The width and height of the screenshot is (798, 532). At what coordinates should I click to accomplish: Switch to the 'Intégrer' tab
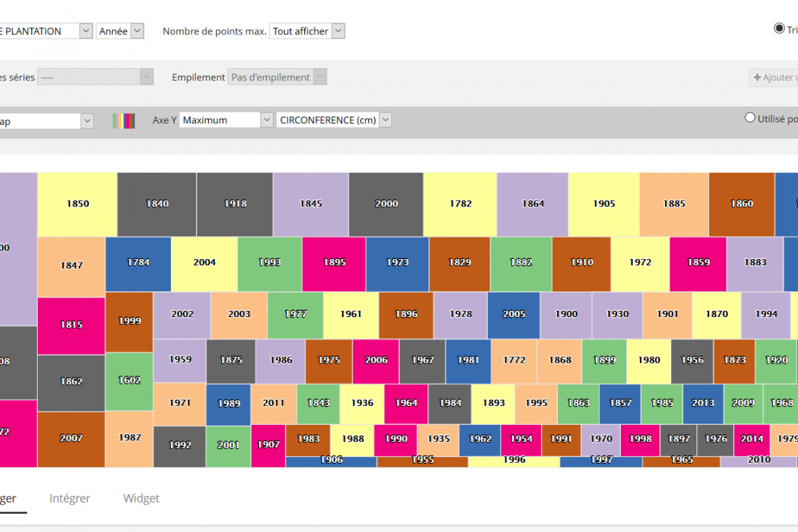tap(70, 498)
